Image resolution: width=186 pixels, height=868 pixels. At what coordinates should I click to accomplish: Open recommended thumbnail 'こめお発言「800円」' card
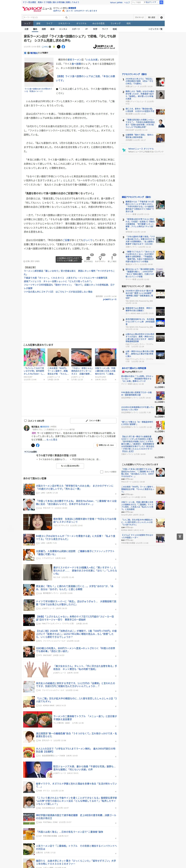point(58,364)
